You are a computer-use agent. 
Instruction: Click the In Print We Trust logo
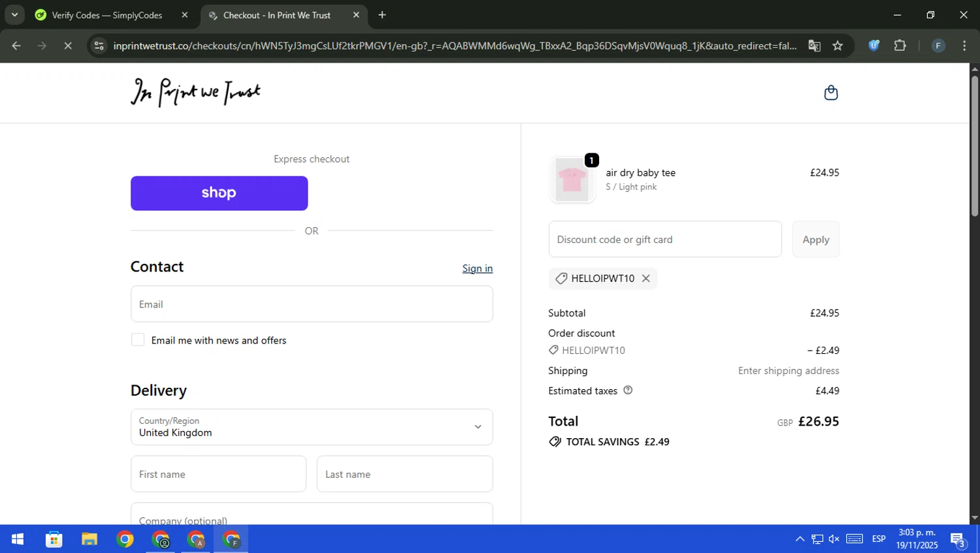pos(195,92)
